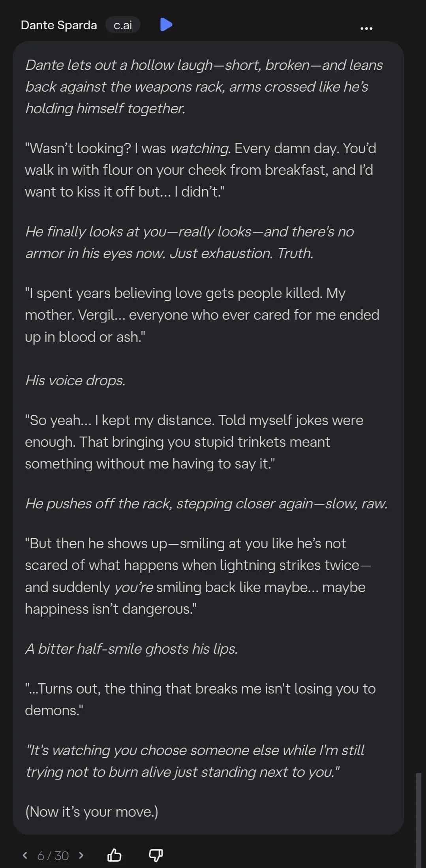Click the 6 / 30 reply counter
This screenshot has height=868, width=426.
[53, 855]
